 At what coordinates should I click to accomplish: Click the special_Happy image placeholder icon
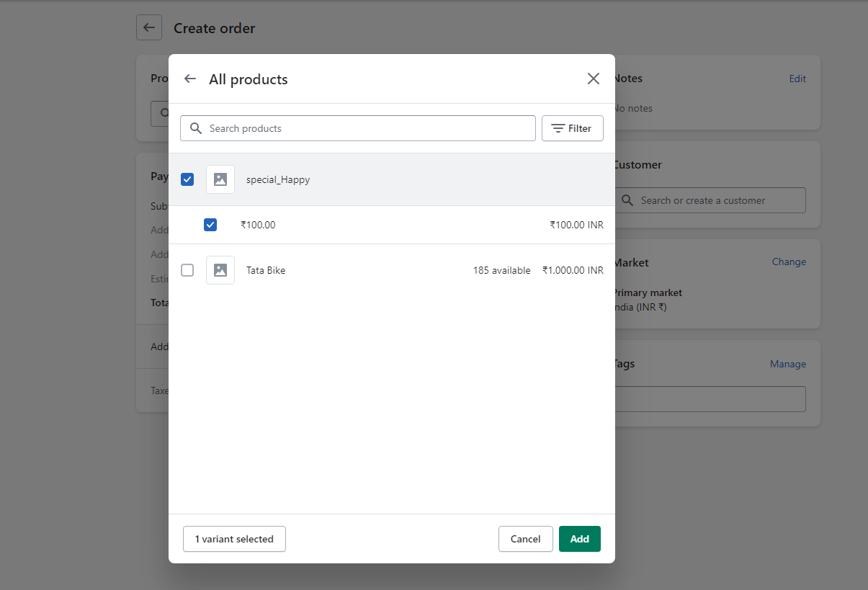pos(220,179)
